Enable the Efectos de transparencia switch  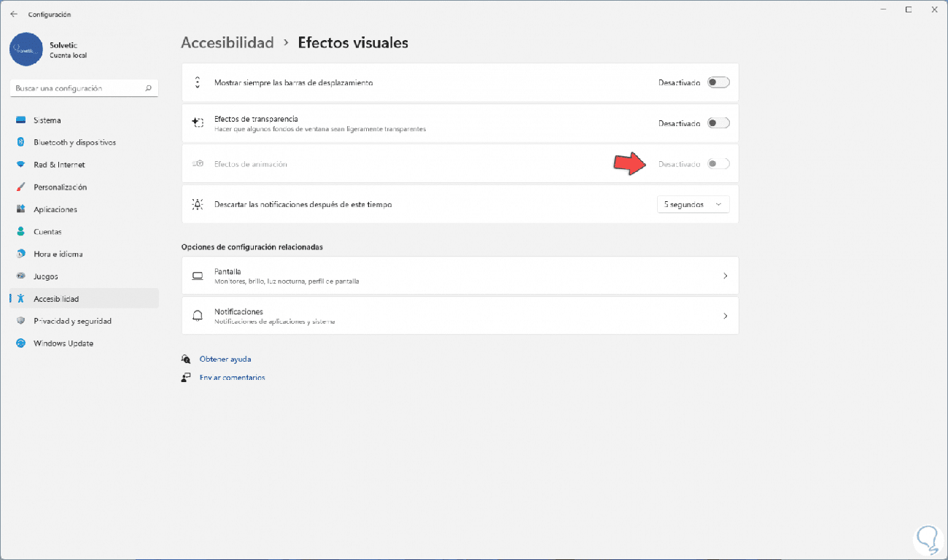coord(718,123)
